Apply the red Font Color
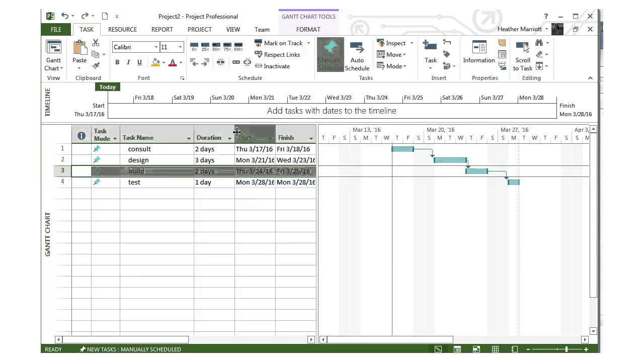Image resolution: width=644 pixels, height=362 pixels. click(x=173, y=62)
